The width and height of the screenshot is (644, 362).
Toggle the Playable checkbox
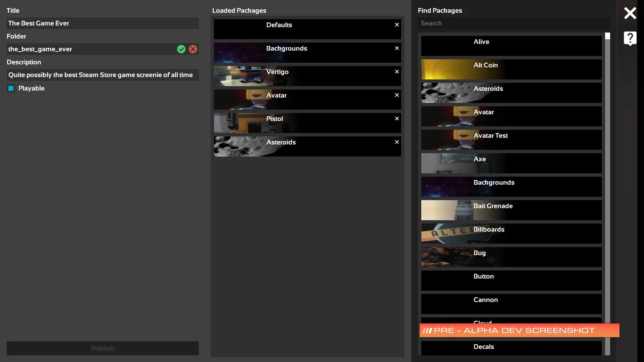(11, 88)
